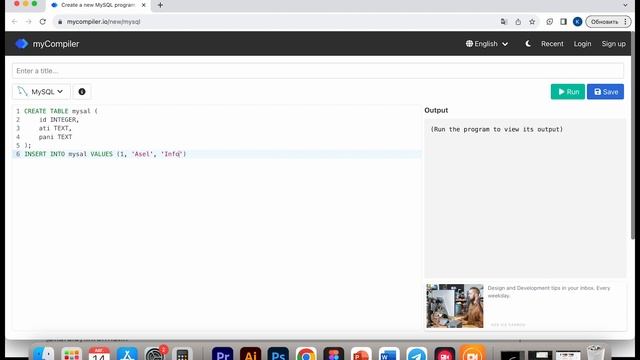The width and height of the screenshot is (640, 360).
Task: Bookmark this page with star icon
Action: point(532,22)
